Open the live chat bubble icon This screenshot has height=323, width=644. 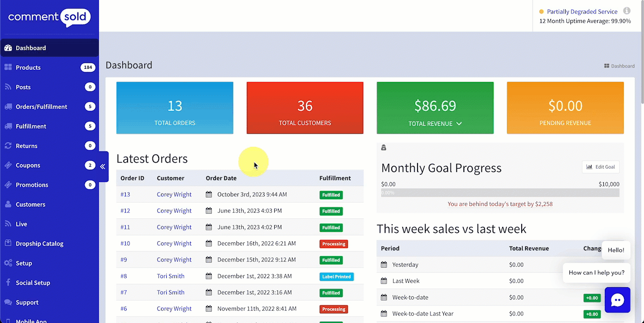(x=617, y=300)
